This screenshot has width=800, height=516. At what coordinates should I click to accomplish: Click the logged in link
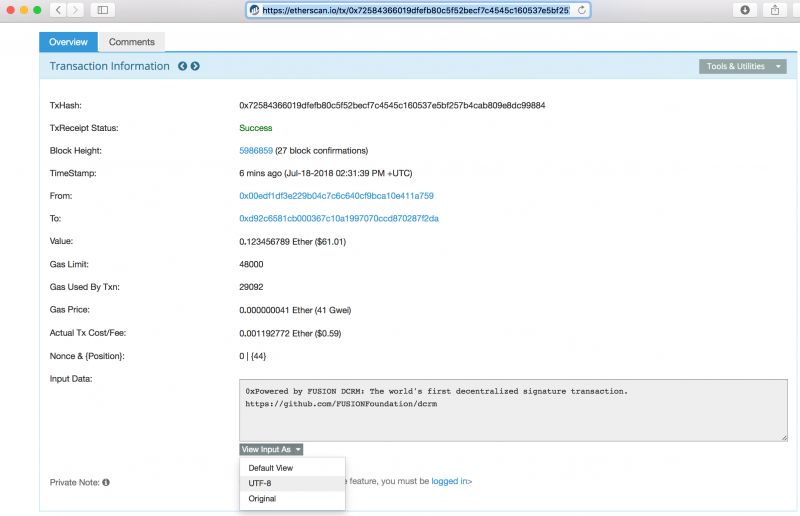pos(450,481)
